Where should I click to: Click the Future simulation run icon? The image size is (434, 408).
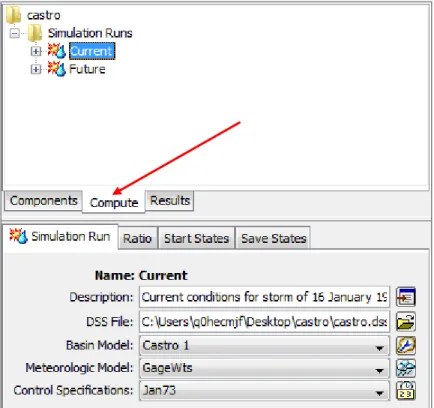[x=56, y=69]
